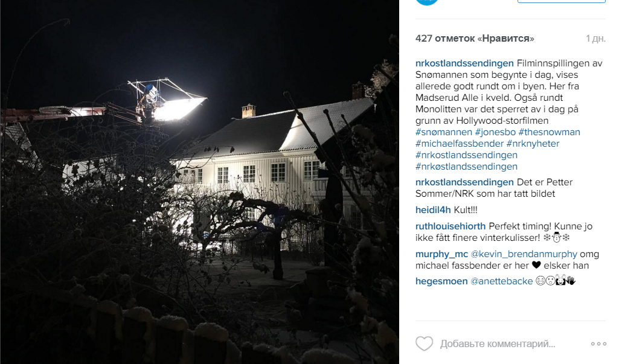Open ruthlouisehiorth's profile
This screenshot has height=364, width=622.
tap(450, 226)
